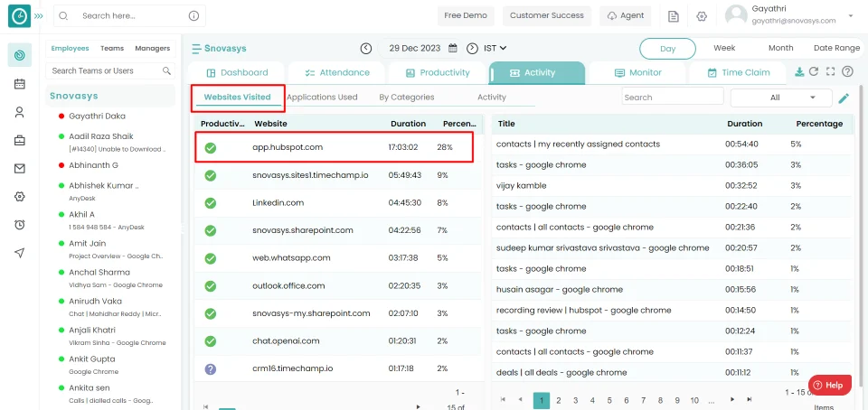Select the Week view toggle
This screenshot has height=410, width=868.
[724, 48]
